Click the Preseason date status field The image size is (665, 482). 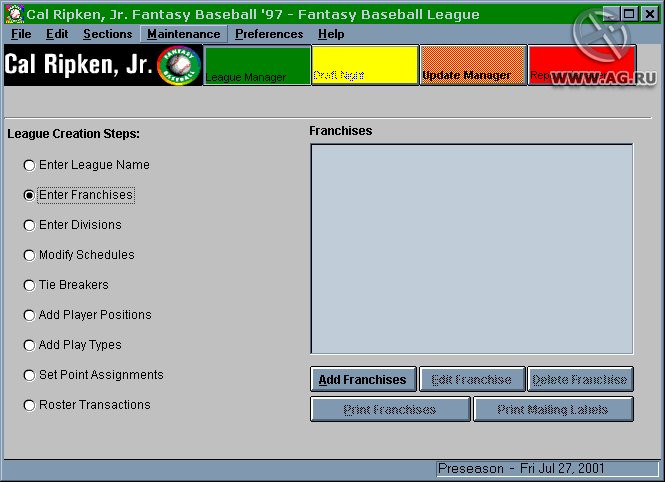coord(547,469)
